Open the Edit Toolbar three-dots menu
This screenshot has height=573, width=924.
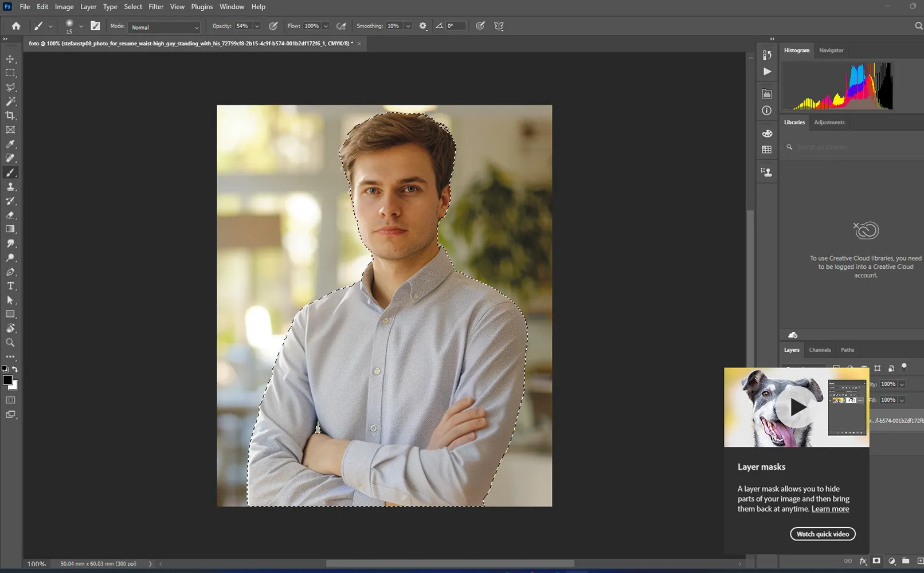(10, 356)
